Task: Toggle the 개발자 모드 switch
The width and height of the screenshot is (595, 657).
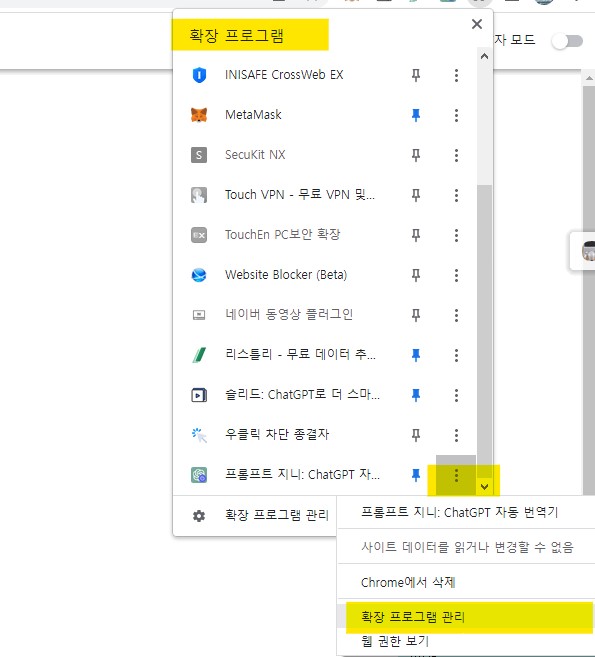Action: tap(567, 41)
